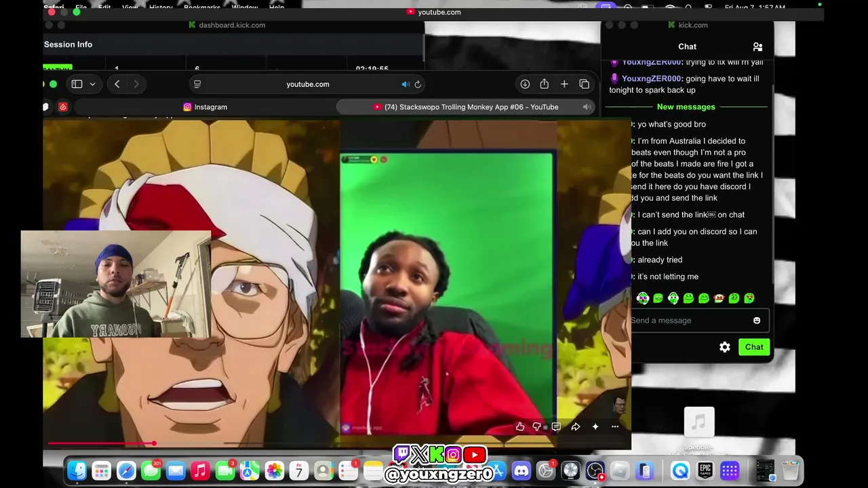
Task: Pick the first green emote in chat row
Action: click(x=643, y=298)
